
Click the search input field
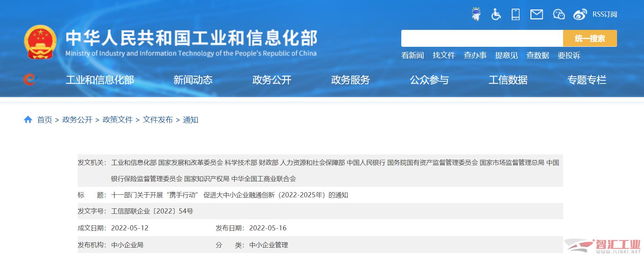point(482,39)
